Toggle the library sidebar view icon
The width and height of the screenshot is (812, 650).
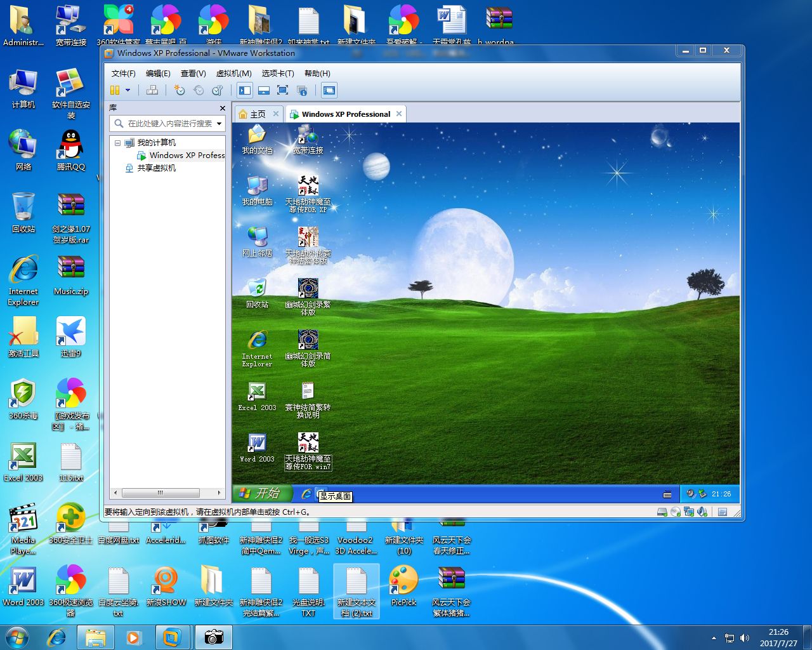click(x=245, y=90)
